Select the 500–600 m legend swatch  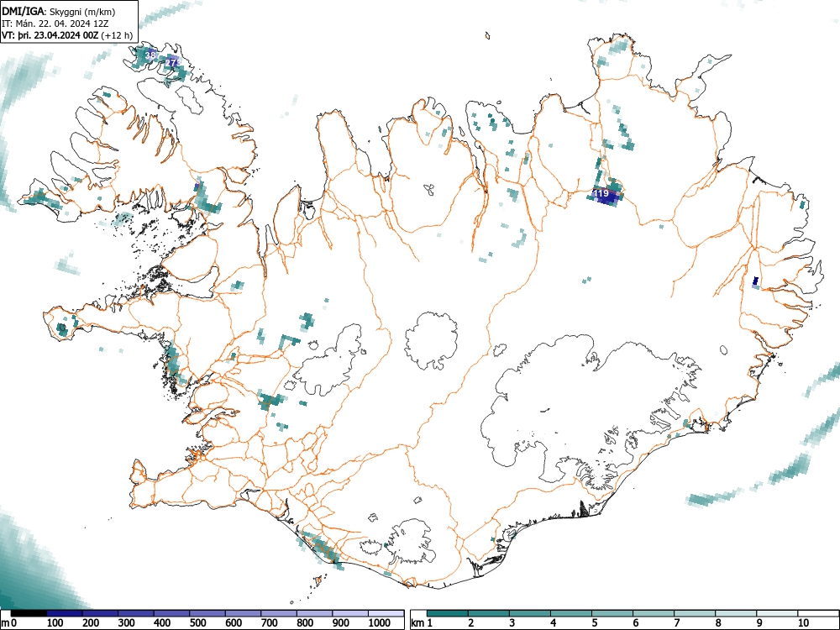pyautogui.click(x=207, y=613)
